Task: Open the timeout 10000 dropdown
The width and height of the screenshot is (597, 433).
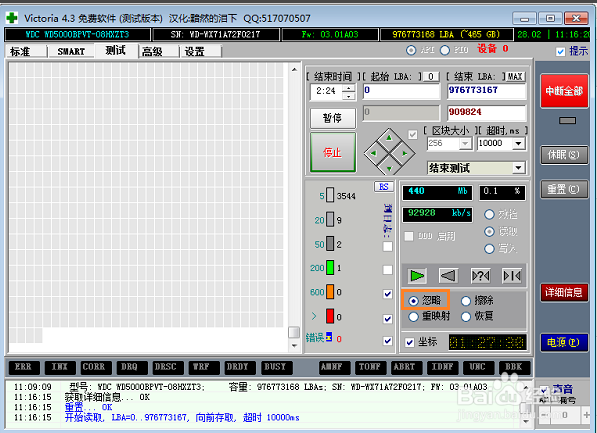Action: [x=518, y=144]
